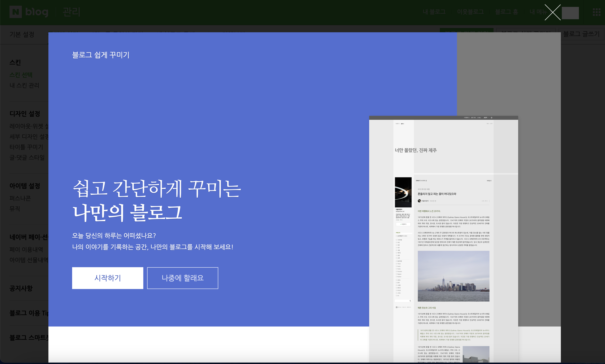Click the 나중에 할래요 button
This screenshot has height=364, width=605.
pyautogui.click(x=182, y=278)
